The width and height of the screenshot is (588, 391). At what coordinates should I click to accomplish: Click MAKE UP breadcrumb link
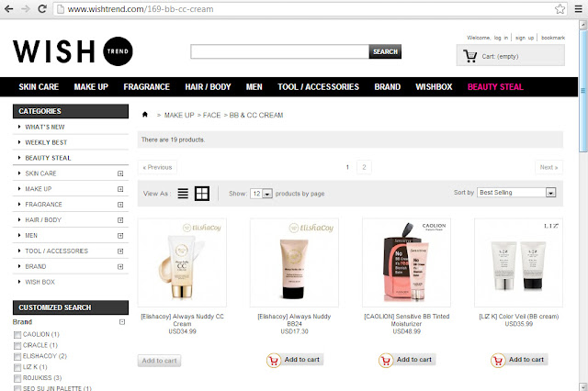point(179,115)
